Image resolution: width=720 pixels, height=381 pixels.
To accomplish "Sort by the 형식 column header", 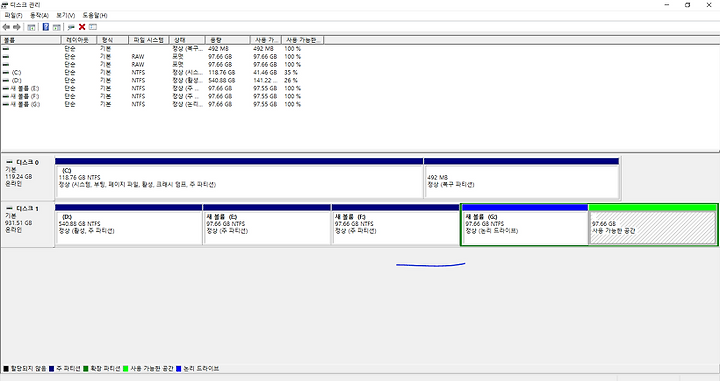I will (x=113, y=40).
